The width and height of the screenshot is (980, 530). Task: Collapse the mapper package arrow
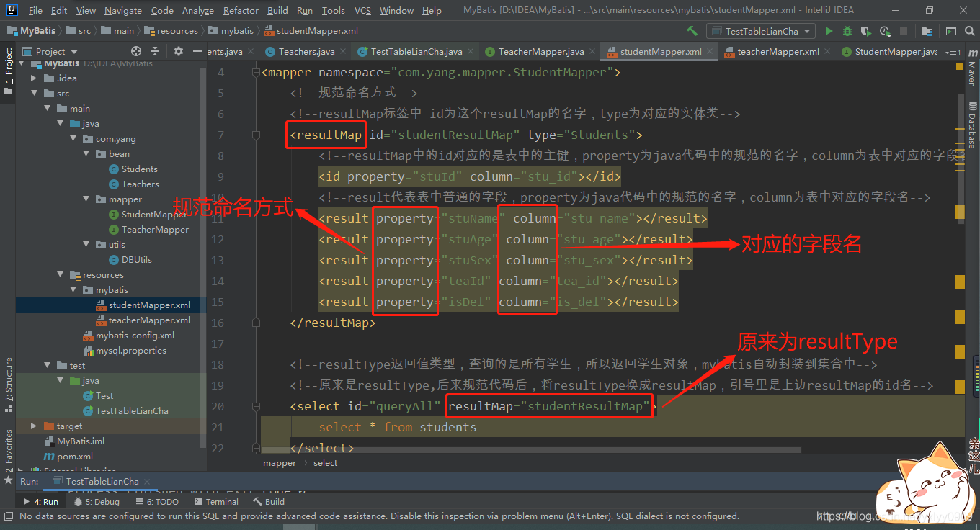click(86, 199)
